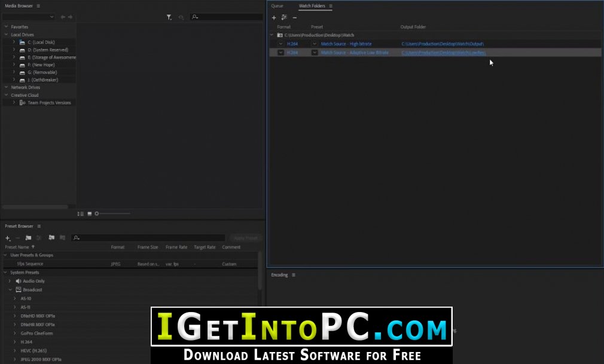Open Watch Folders panel menu icon

point(331,6)
